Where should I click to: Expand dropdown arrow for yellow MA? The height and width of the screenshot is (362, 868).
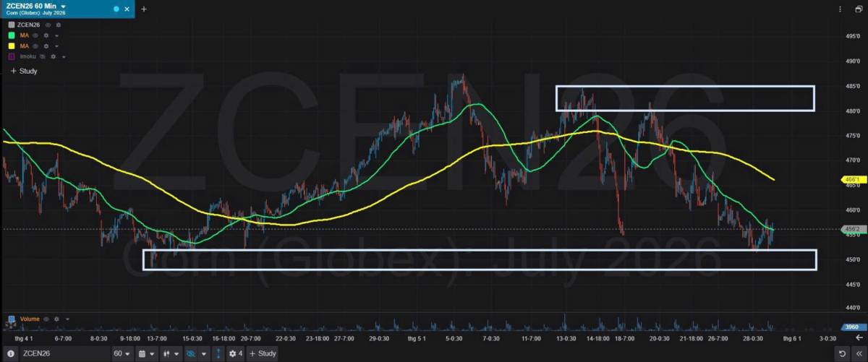pyautogui.click(x=56, y=46)
